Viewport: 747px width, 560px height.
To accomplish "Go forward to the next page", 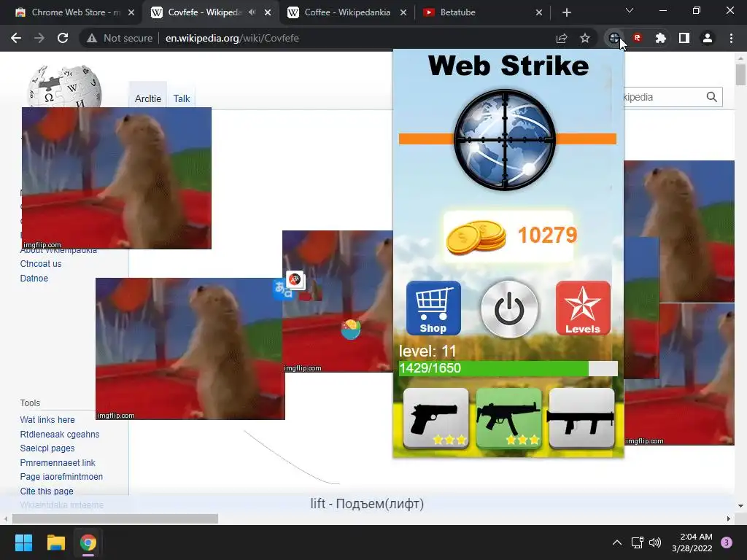I will coord(39,38).
